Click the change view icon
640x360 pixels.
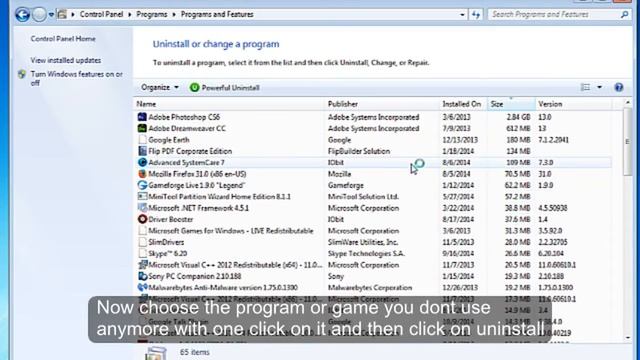coord(585,87)
